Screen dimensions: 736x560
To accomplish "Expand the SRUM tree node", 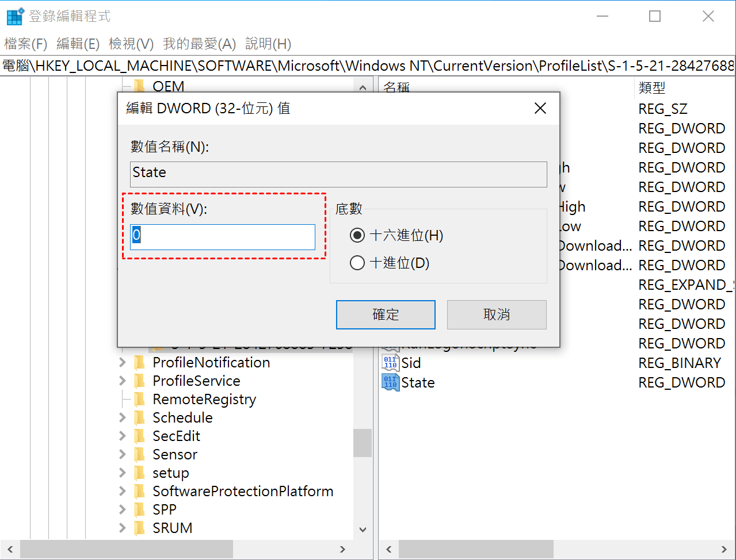I will [122, 528].
